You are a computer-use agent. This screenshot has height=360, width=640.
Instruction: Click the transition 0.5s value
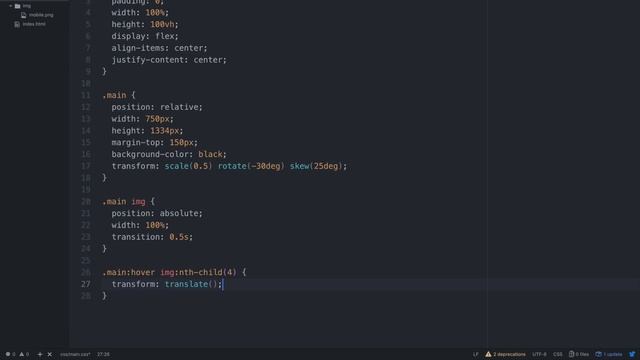click(x=179, y=237)
